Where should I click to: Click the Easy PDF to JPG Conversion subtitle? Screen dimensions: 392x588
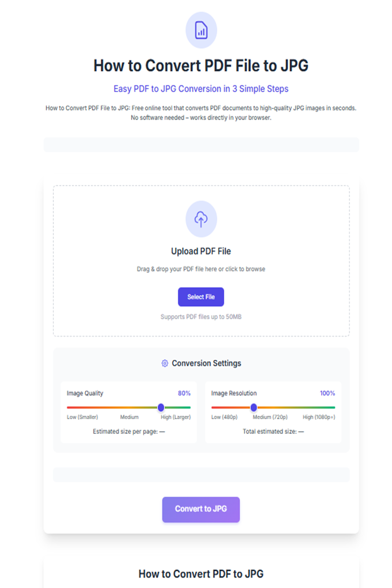pos(201,89)
